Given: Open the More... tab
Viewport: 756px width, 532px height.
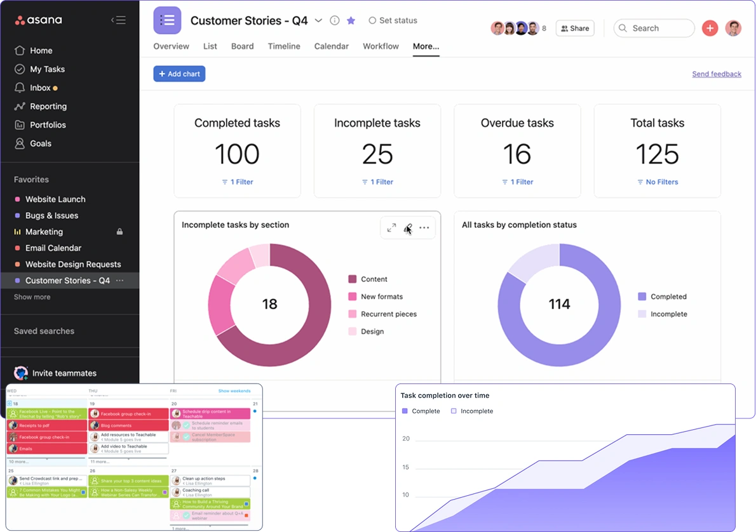Looking at the screenshot, I should pyautogui.click(x=426, y=46).
